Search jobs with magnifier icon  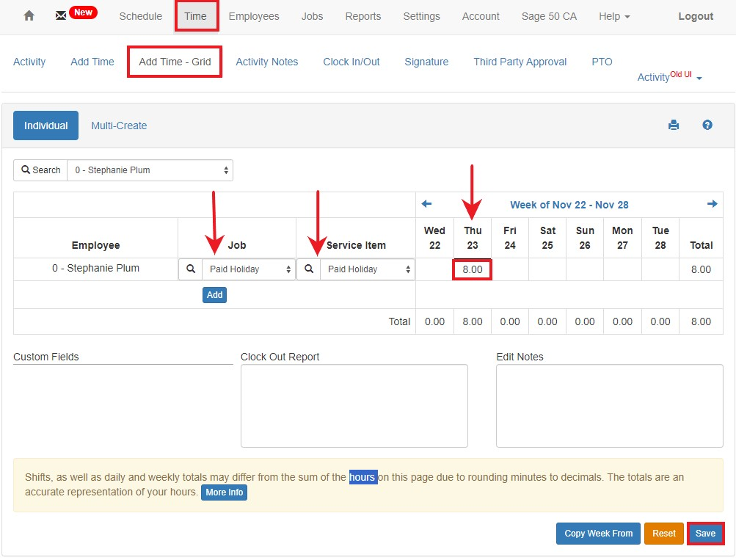click(x=191, y=269)
